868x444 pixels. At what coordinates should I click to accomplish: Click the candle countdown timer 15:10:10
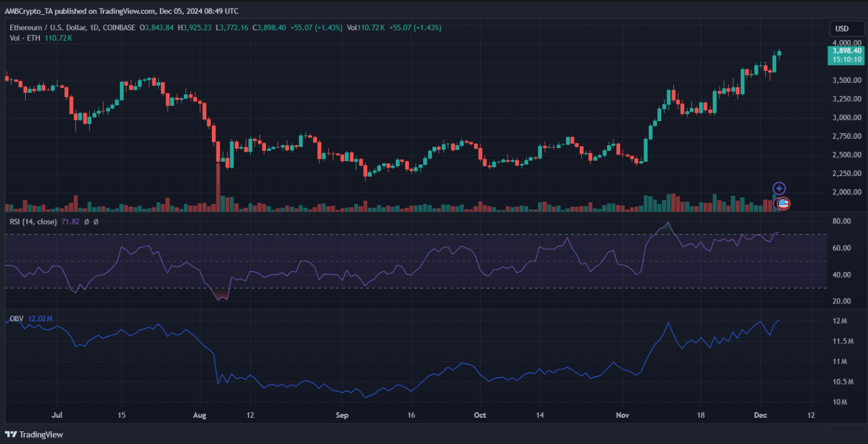pos(846,59)
